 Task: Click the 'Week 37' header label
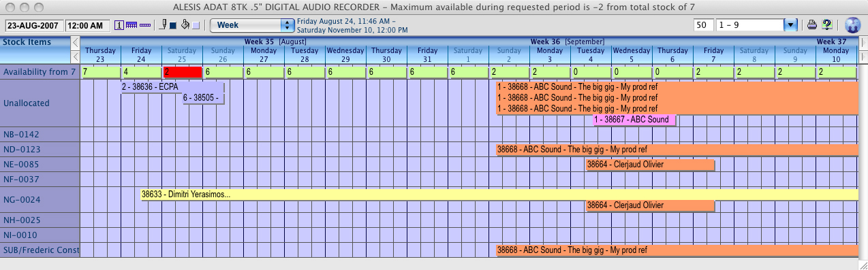click(832, 41)
